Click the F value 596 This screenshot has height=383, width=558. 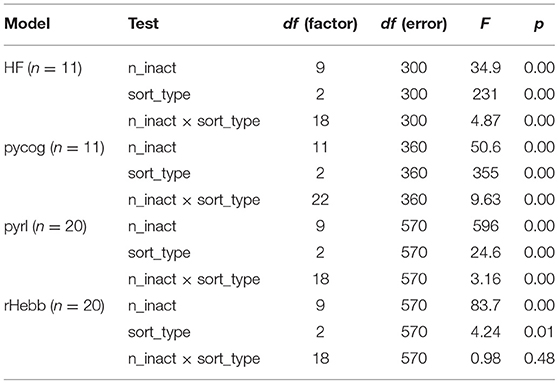pos(485,226)
